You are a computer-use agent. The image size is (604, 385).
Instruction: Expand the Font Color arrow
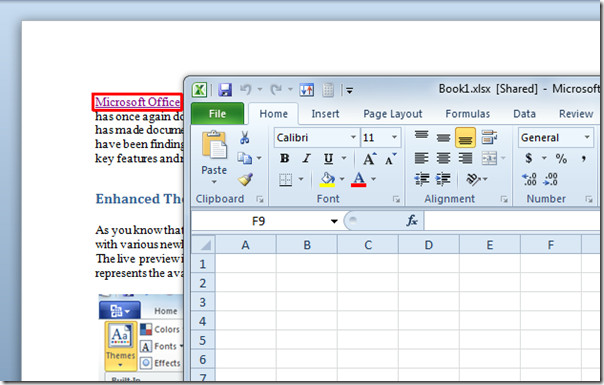pyautogui.click(x=373, y=179)
